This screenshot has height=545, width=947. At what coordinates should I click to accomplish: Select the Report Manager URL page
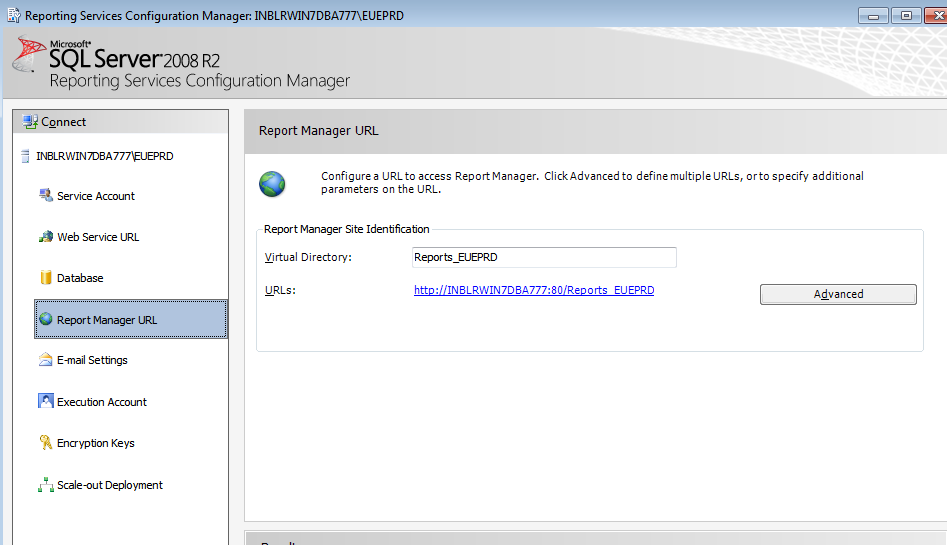point(131,319)
